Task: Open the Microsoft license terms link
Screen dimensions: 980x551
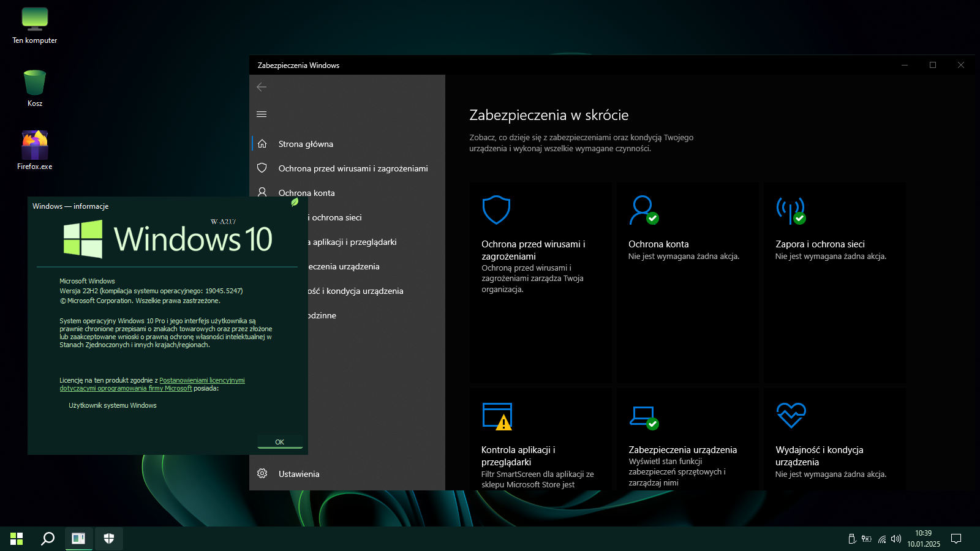Action: click(202, 380)
